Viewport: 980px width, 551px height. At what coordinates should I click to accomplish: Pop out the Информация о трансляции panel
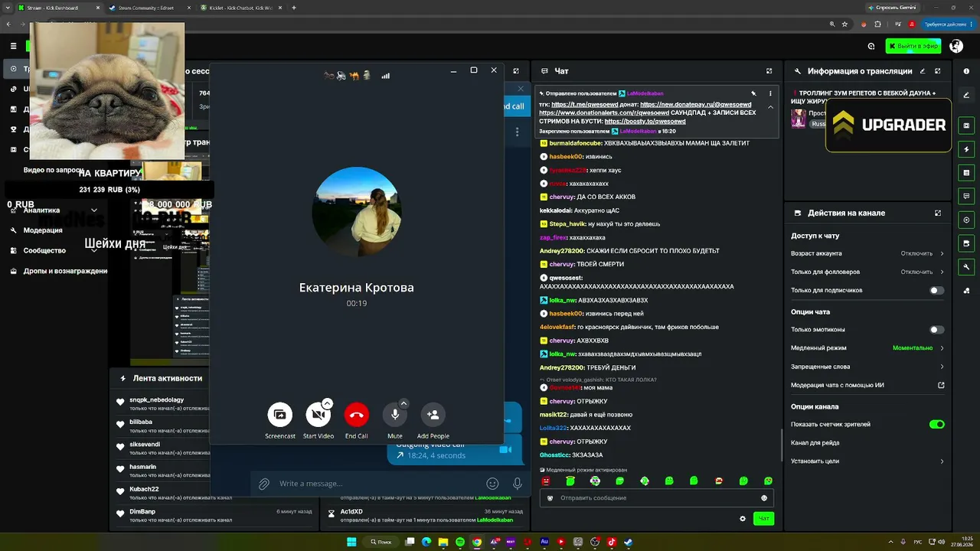(x=938, y=71)
